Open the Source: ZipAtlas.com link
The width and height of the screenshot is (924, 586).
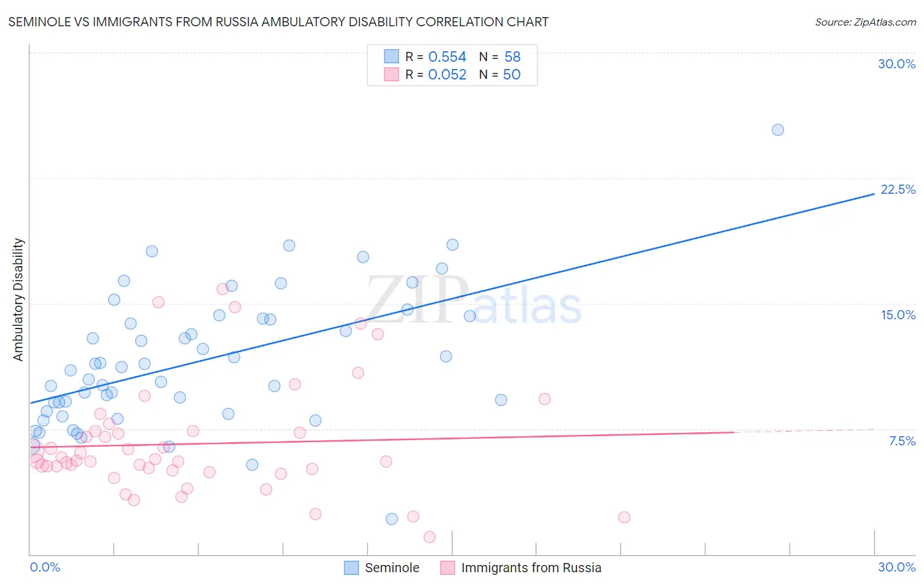click(866, 22)
